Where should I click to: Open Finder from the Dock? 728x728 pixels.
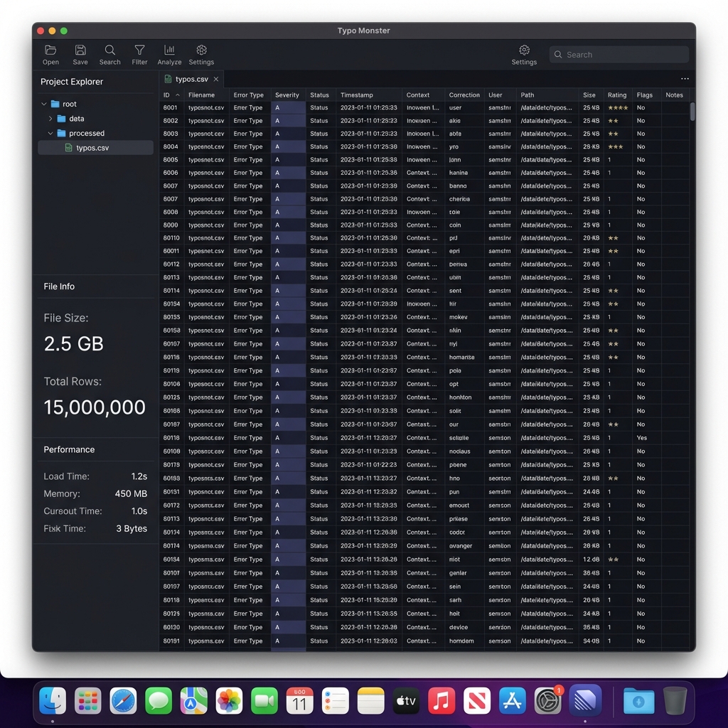(x=53, y=700)
